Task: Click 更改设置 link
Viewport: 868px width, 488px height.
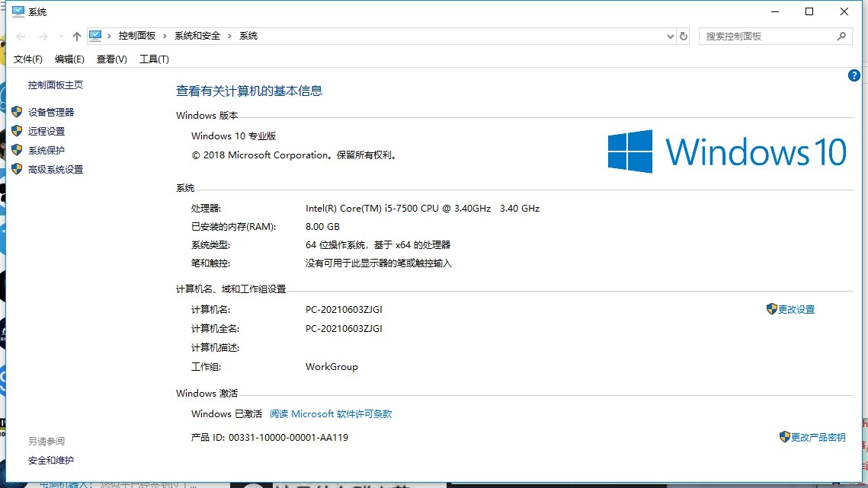Action: [796, 309]
